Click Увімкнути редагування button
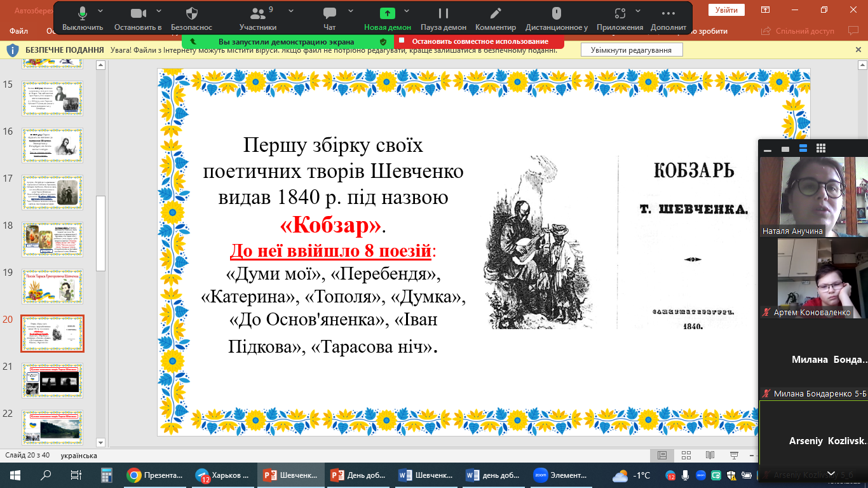 [x=631, y=50]
